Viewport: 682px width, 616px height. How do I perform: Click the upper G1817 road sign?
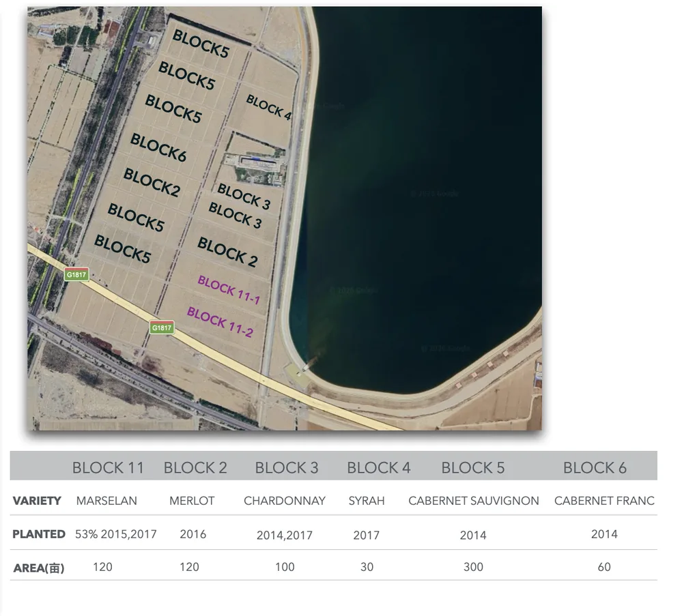76,274
